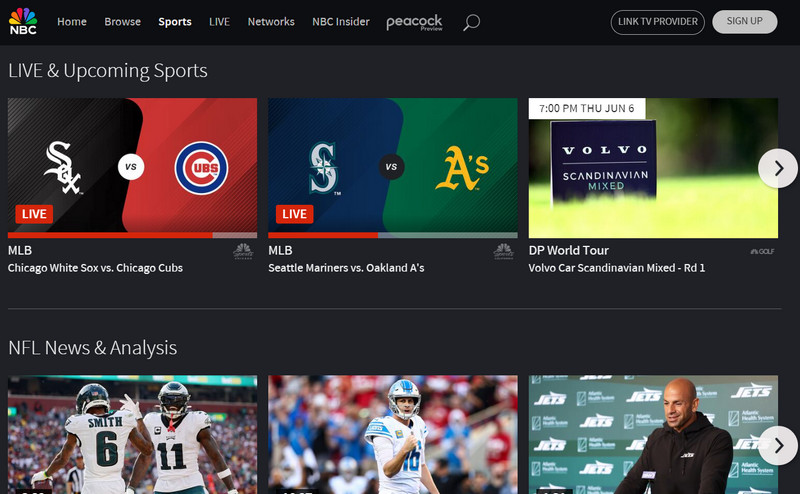Open the LIVE menu item
Screen dimensions: 800x494
219,22
